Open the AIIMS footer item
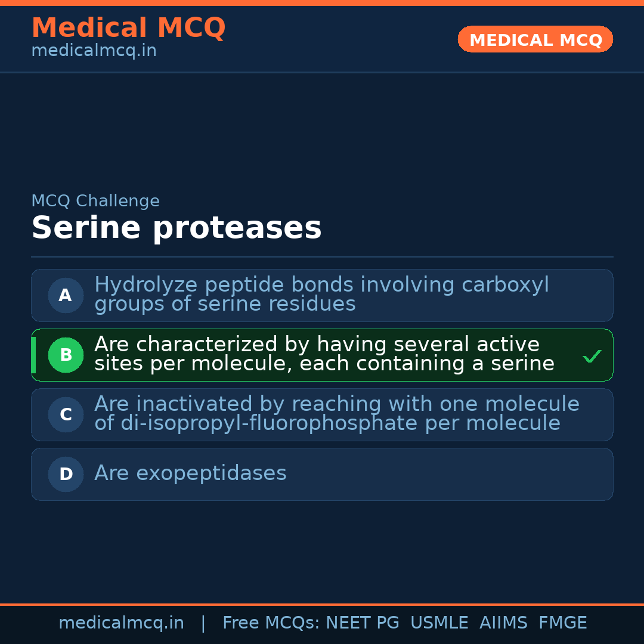 coord(503,623)
